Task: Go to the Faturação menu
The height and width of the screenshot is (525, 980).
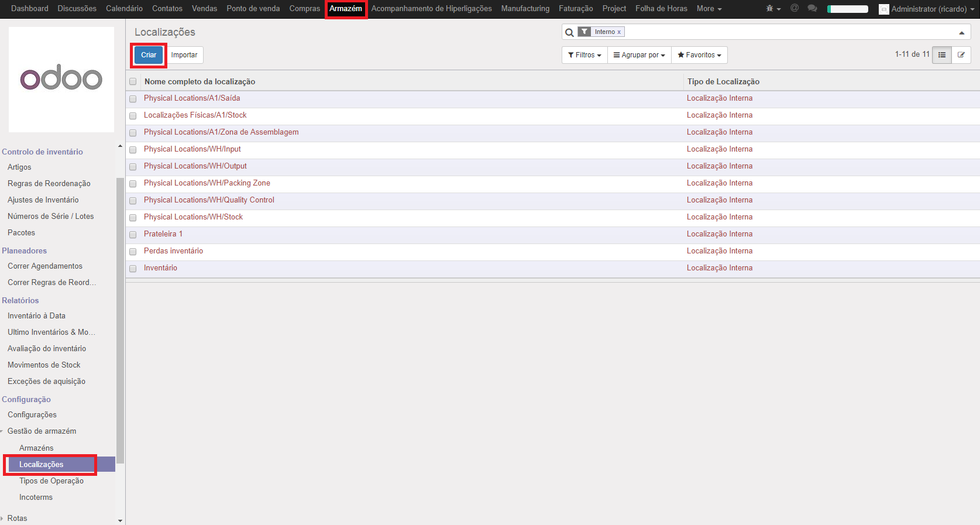Action: click(575, 9)
